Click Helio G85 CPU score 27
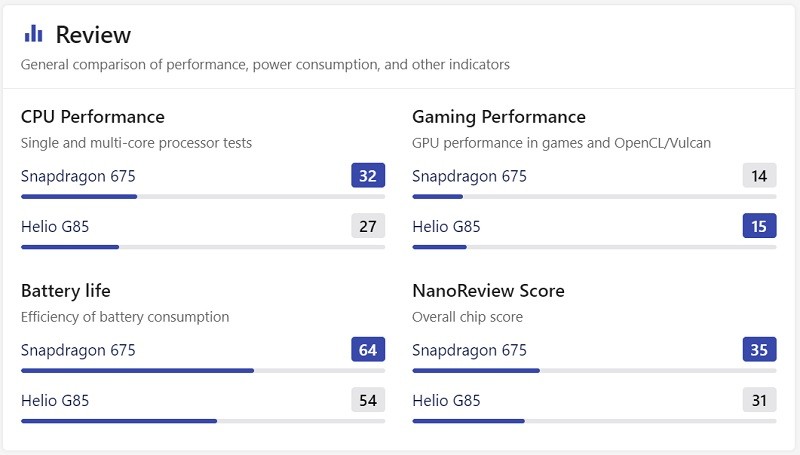 (368, 226)
